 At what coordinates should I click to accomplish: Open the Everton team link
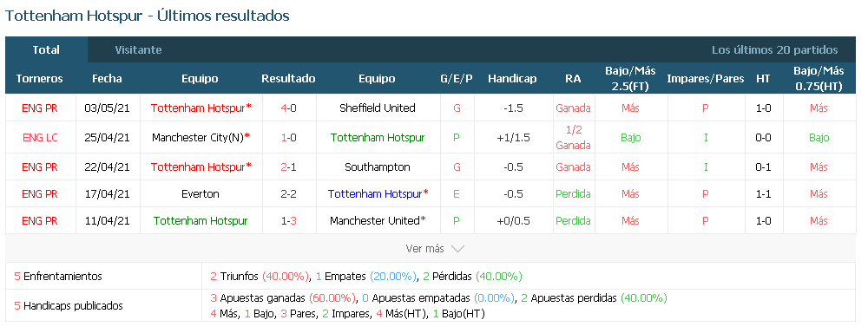point(201,194)
